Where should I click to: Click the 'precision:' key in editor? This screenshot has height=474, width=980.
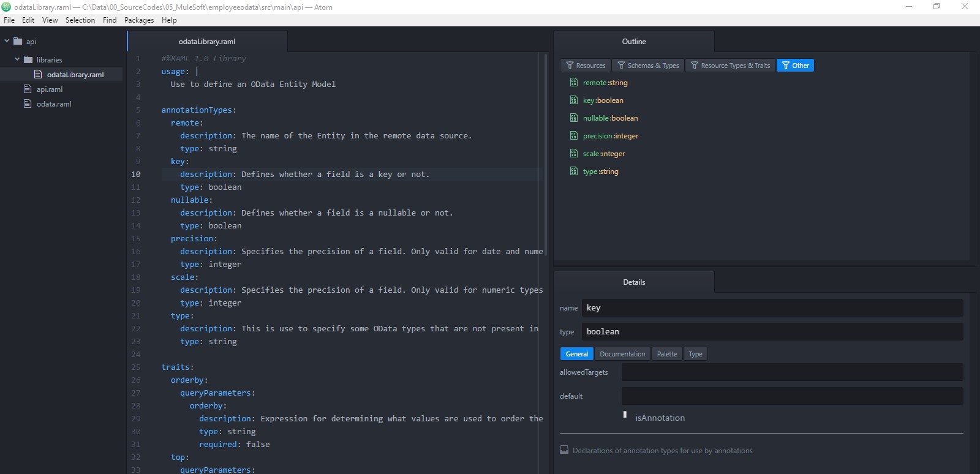click(x=194, y=239)
